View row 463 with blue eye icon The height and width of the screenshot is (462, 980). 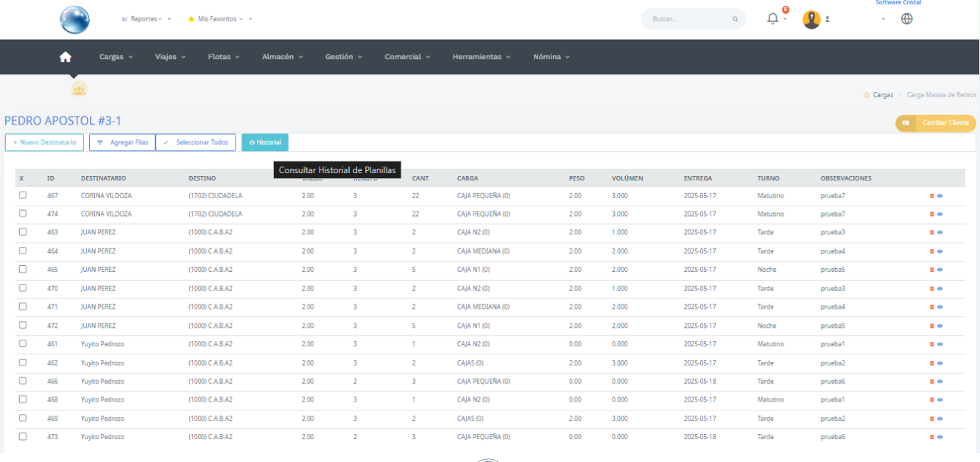tap(940, 232)
